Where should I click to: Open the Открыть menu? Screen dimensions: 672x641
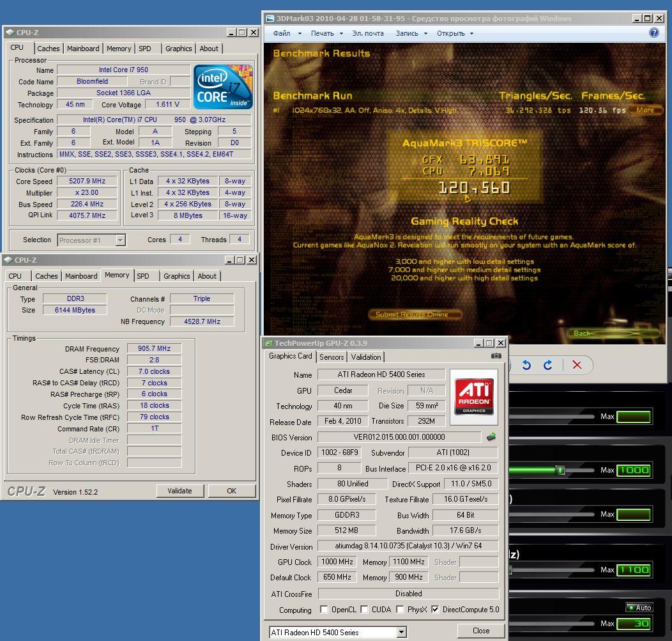click(x=455, y=33)
